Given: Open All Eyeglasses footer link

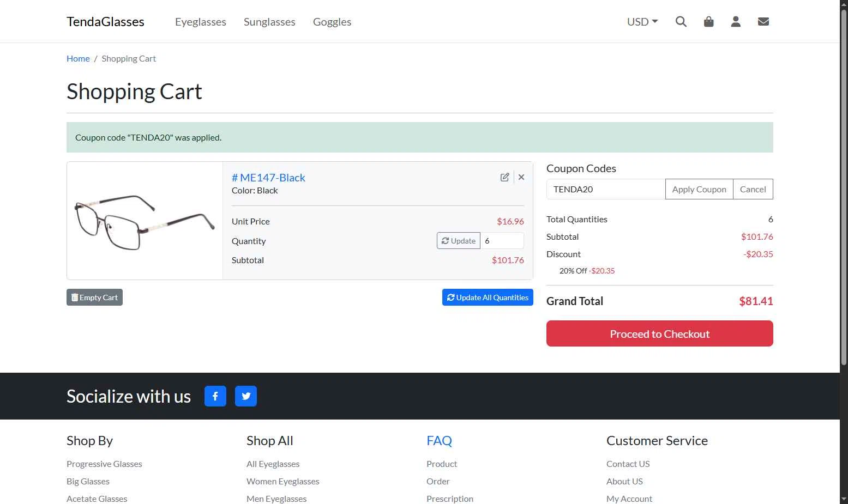Looking at the screenshot, I should click(x=273, y=464).
